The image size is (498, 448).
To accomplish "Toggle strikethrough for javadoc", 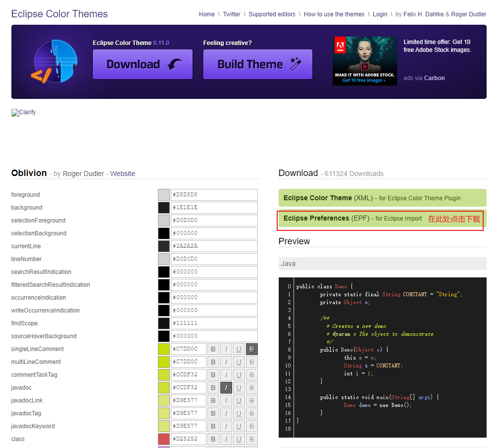I will (x=251, y=388).
